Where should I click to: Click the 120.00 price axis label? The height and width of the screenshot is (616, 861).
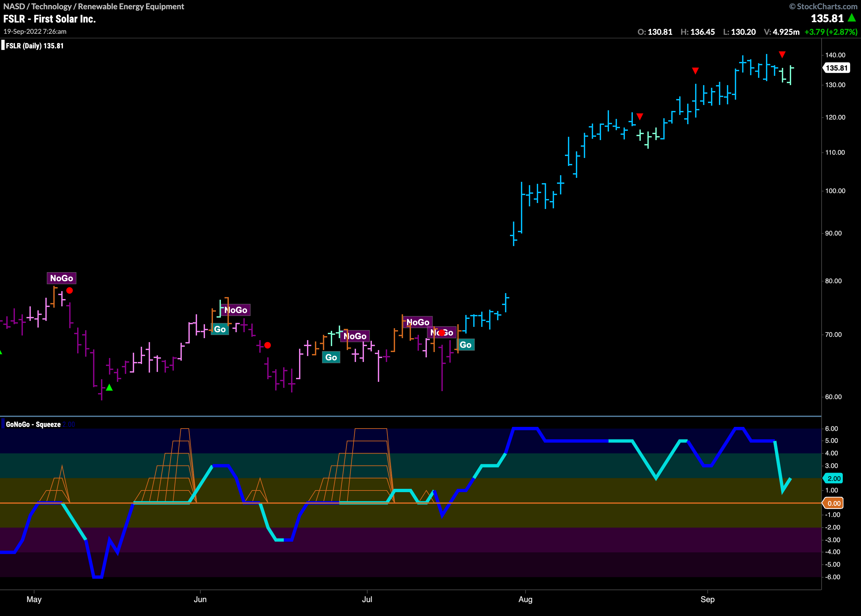point(835,117)
